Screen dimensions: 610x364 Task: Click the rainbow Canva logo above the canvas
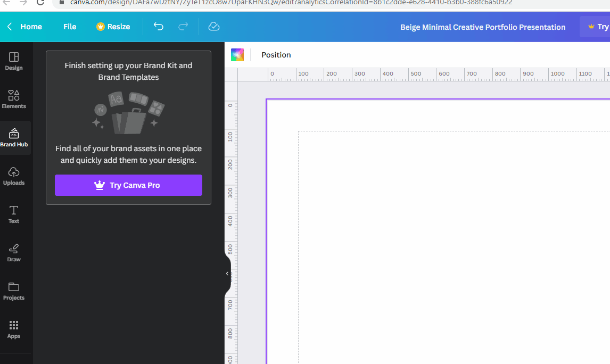[237, 54]
